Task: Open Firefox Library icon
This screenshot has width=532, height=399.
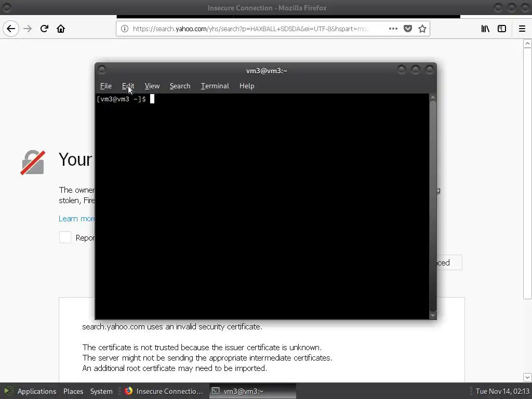Action: 486,29
